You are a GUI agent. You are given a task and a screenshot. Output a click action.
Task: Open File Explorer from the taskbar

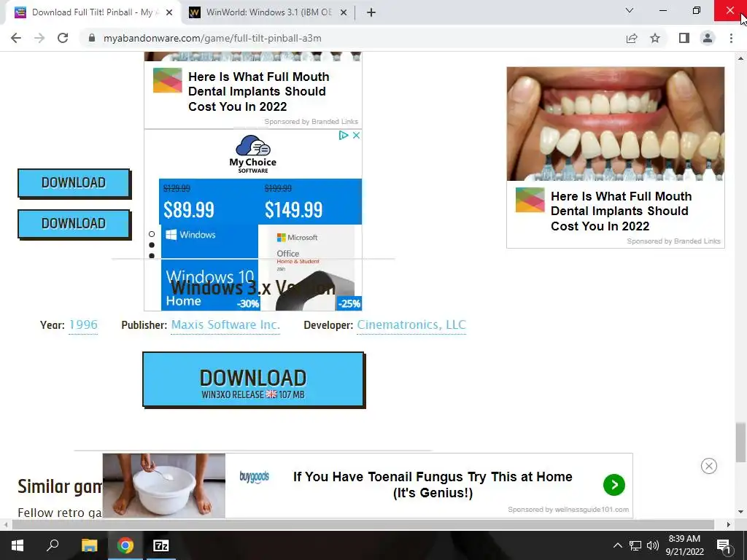pyautogui.click(x=89, y=545)
